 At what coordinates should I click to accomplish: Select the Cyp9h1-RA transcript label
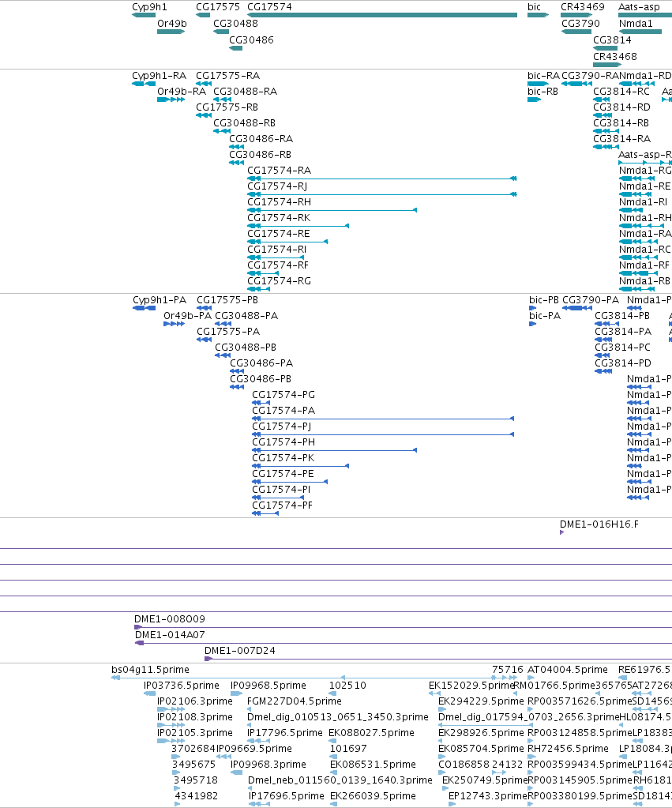pos(160,76)
